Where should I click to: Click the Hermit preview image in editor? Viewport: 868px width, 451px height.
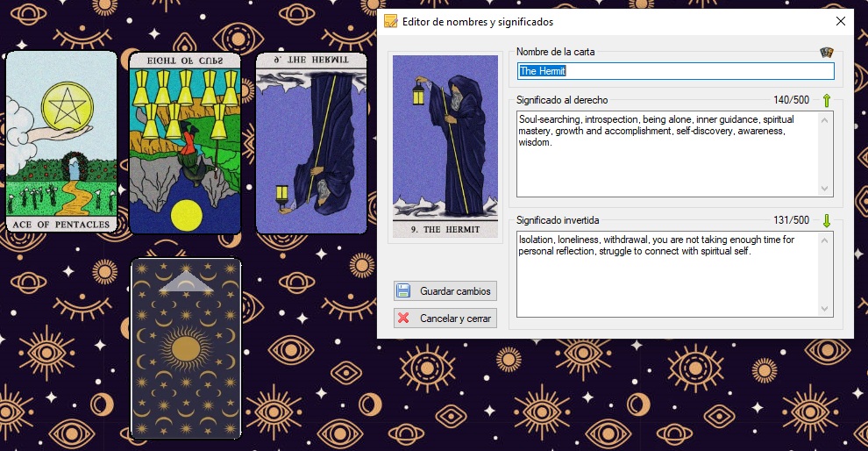[x=445, y=147]
